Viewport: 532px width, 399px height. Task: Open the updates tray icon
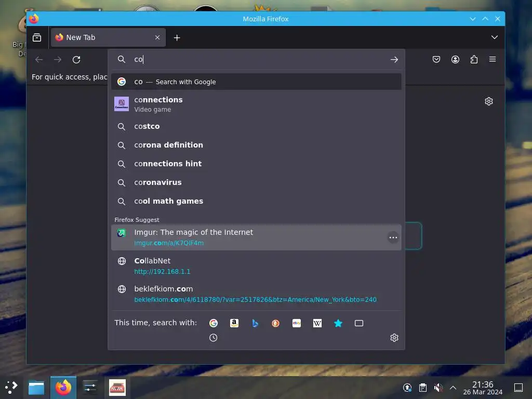[x=407, y=388]
